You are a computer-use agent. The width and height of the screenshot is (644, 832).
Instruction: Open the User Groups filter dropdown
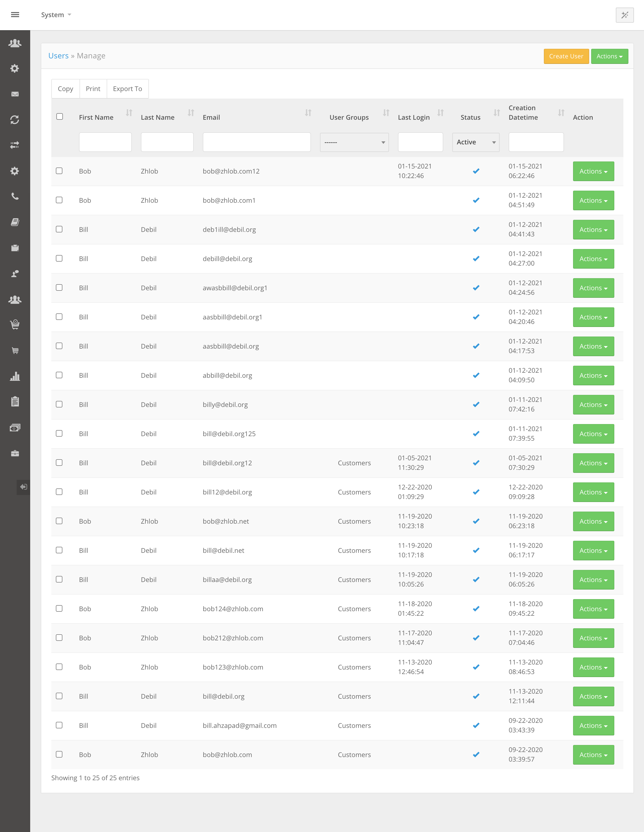pos(354,142)
